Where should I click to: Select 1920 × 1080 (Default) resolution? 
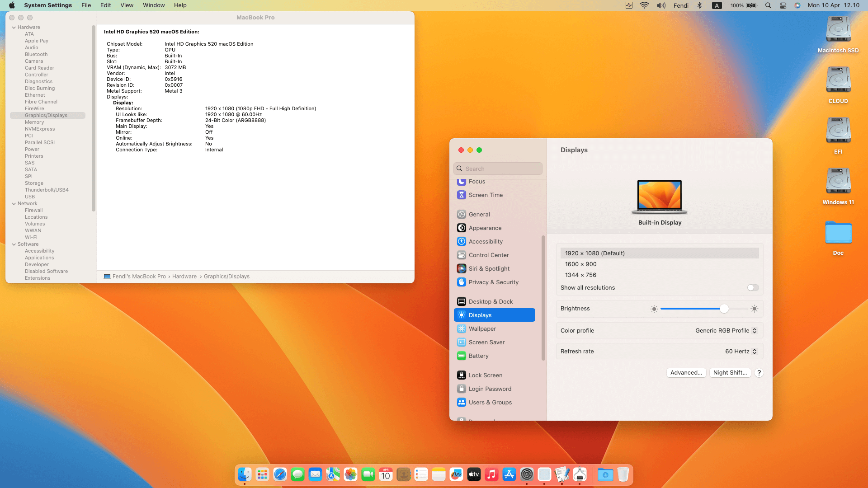660,253
